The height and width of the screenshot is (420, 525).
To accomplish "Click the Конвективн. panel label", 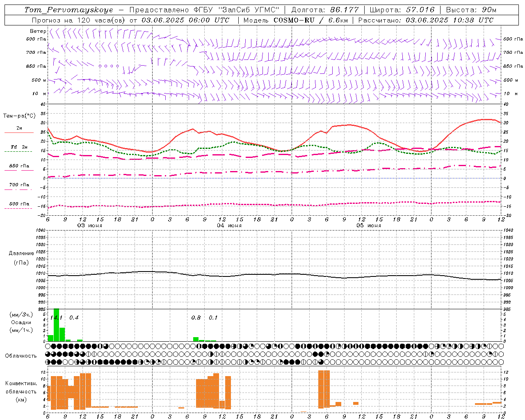I will point(21,383).
